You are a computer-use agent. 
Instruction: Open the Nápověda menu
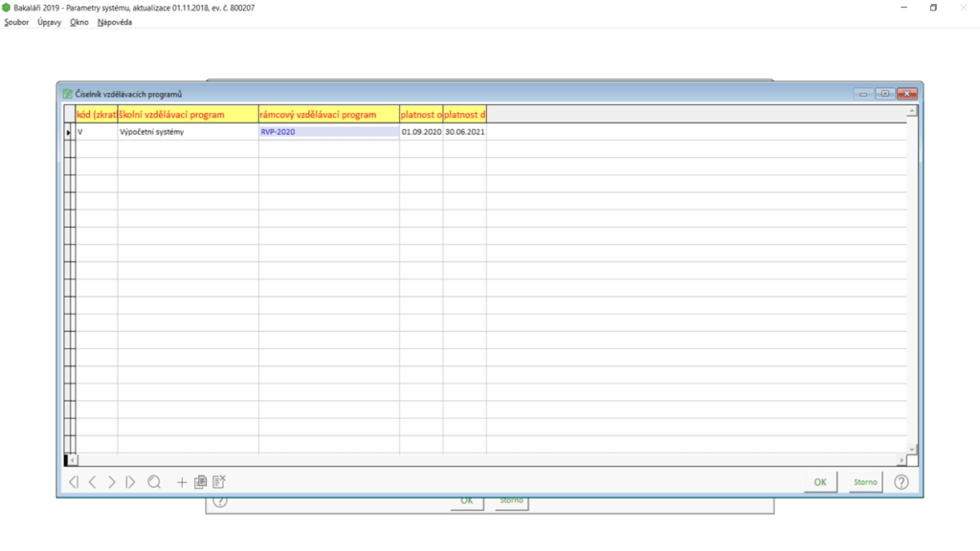(x=115, y=22)
